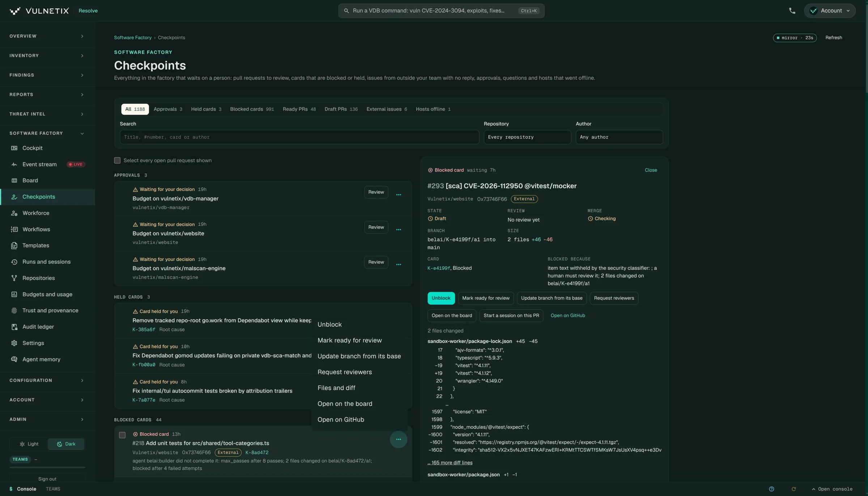The height and width of the screenshot is (496, 868).
Task: Expand the Findings sidebar section
Action: [x=47, y=75]
